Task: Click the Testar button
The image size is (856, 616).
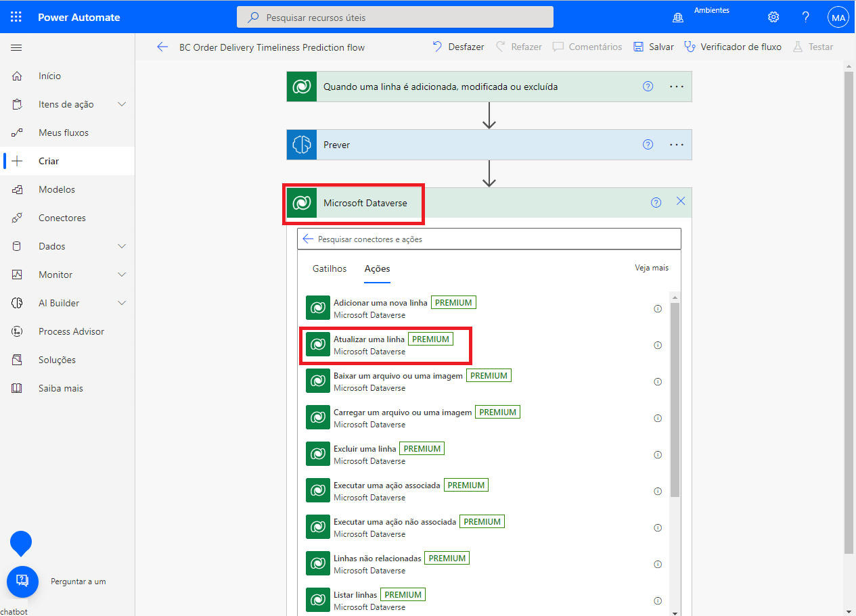Action: click(x=813, y=47)
